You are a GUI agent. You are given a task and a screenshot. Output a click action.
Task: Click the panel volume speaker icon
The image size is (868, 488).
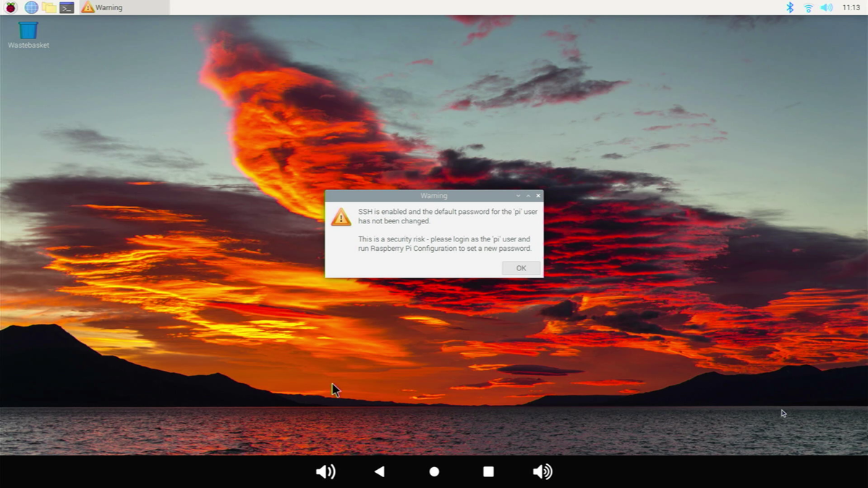click(827, 7)
